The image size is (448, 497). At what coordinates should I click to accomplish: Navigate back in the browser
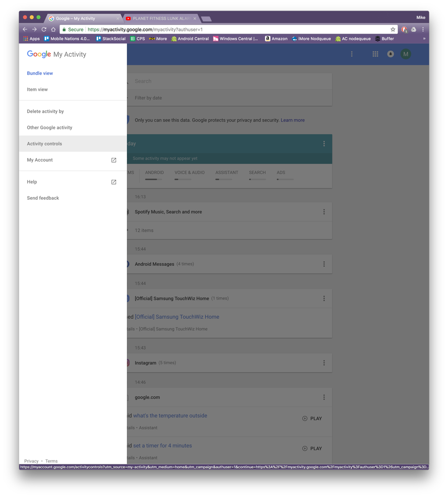point(25,29)
